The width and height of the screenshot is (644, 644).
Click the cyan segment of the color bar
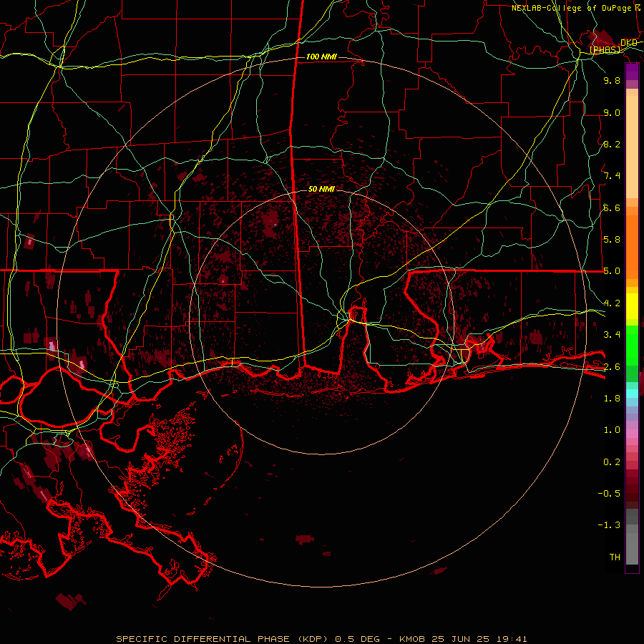(x=632, y=393)
